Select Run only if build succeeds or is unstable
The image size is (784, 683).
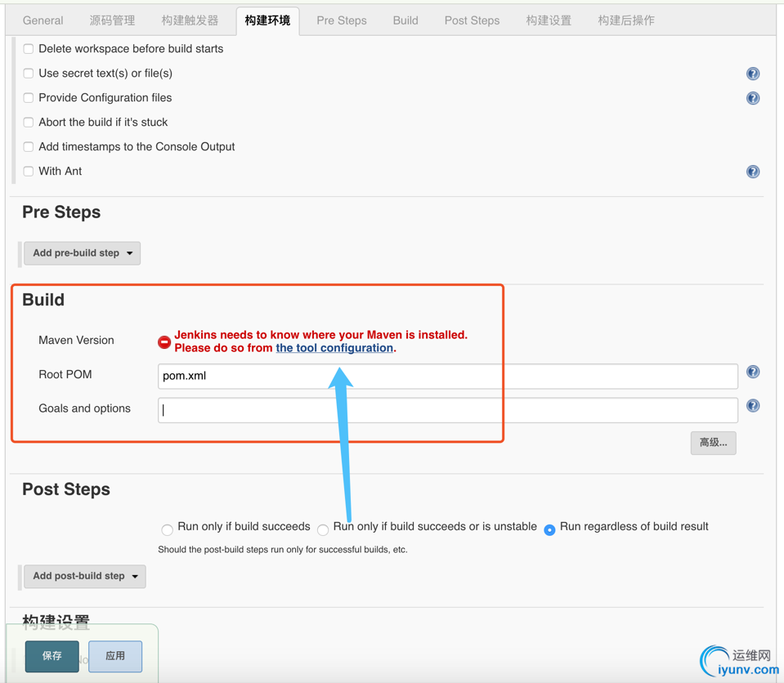(x=323, y=529)
